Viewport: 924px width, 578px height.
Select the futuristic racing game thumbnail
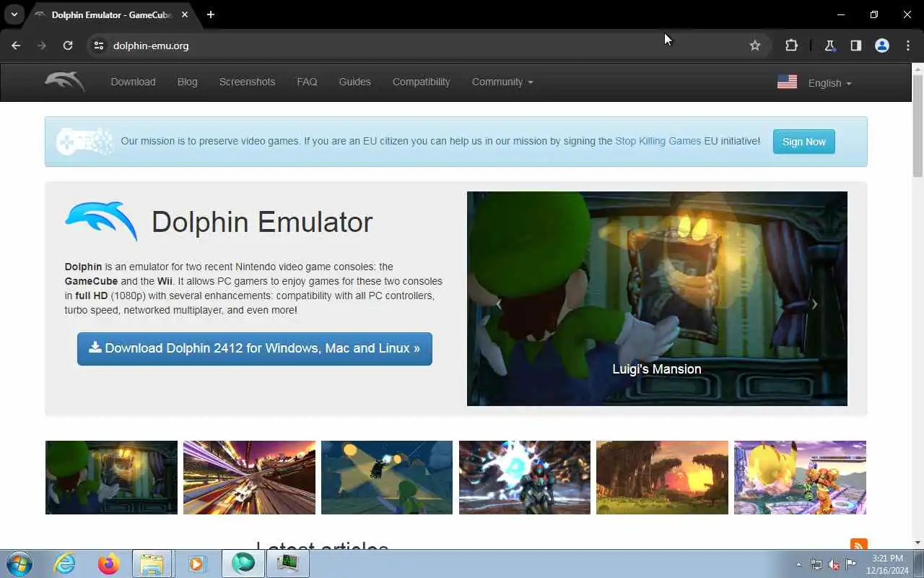[249, 478]
